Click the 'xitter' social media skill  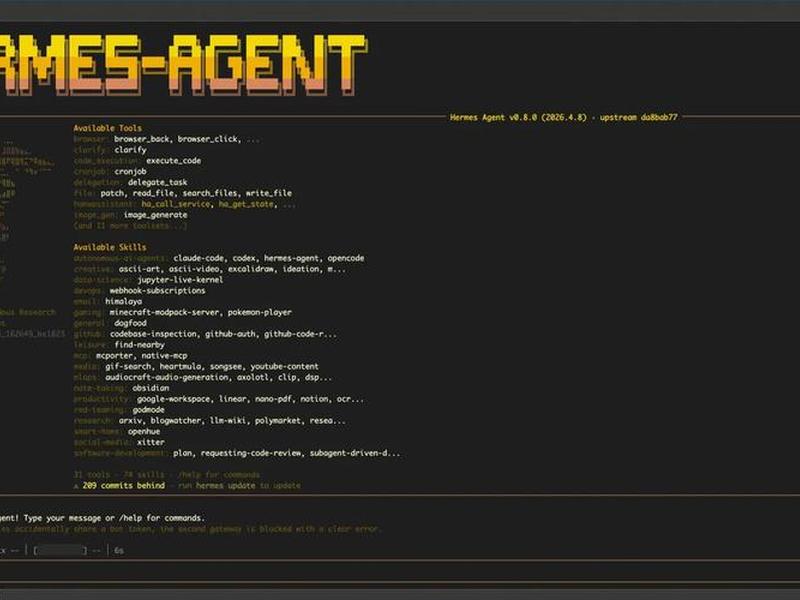pos(151,442)
